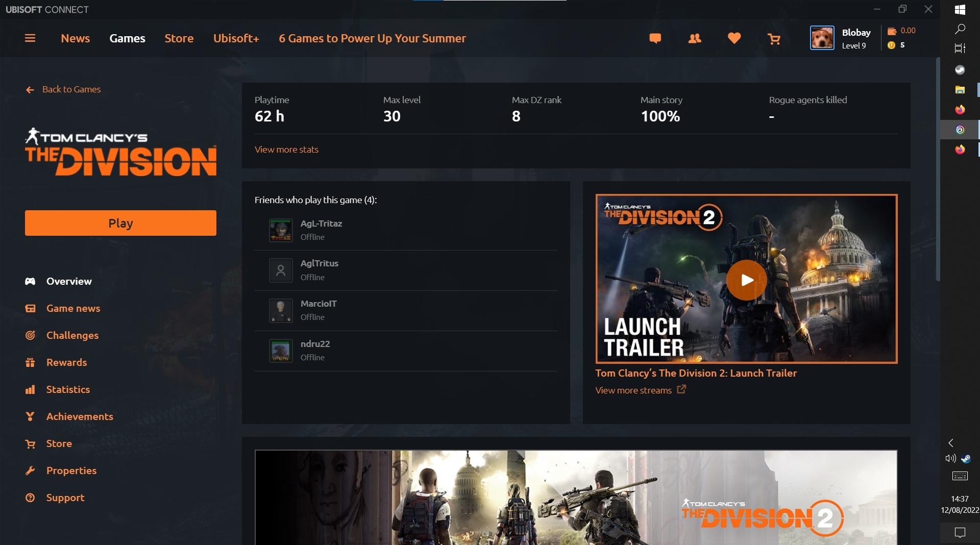Open File Explorer from taskbar
Screen dimensions: 980x545
tap(960, 90)
